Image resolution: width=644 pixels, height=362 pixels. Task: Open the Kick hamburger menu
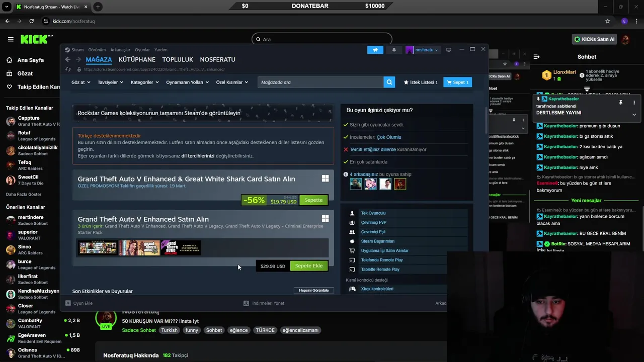pyautogui.click(x=11, y=39)
